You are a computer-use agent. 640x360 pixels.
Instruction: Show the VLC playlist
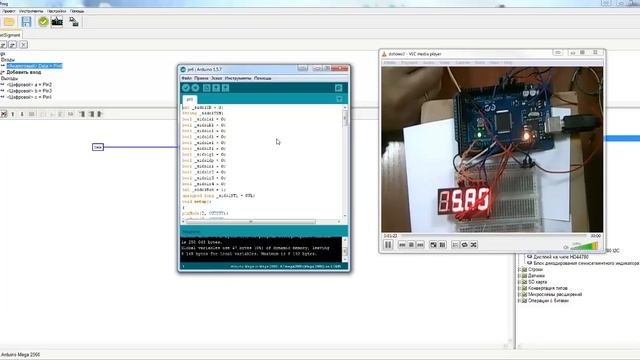click(456, 245)
